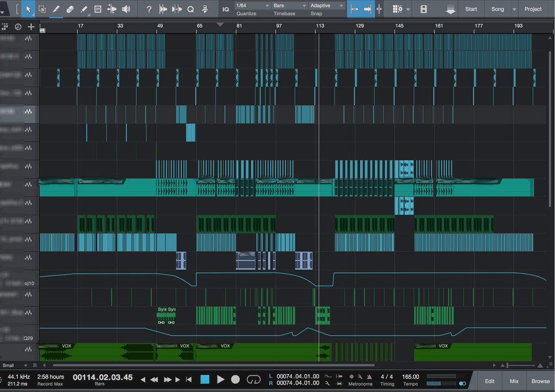Select the Listen speaker tool
This screenshot has width=555, height=392.
coord(126,9)
